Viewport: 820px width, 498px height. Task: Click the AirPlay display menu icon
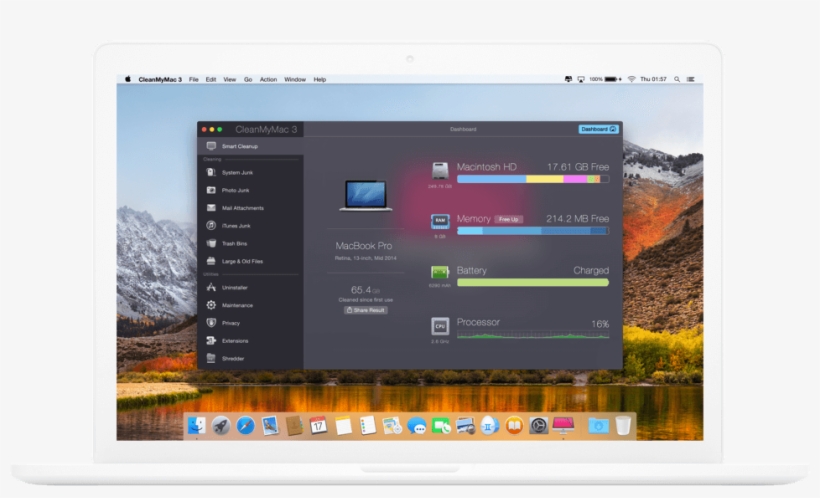tap(581, 80)
